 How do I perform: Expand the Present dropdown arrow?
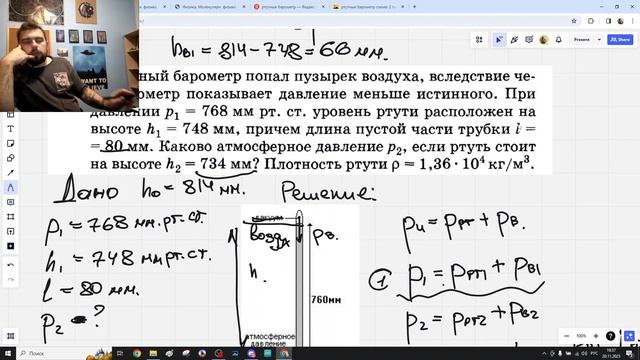point(599,40)
